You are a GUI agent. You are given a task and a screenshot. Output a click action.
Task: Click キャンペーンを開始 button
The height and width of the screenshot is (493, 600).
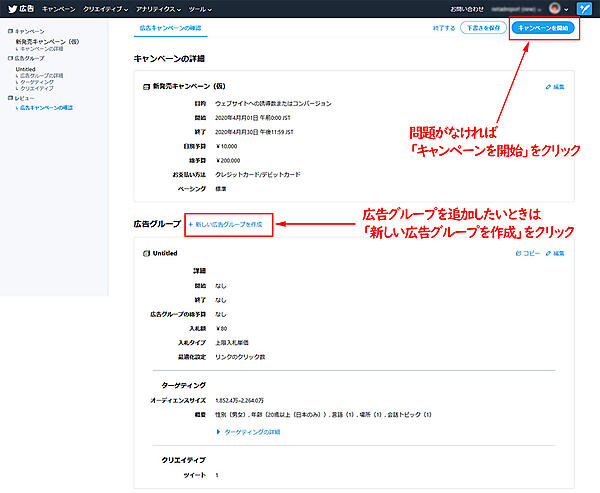point(543,28)
